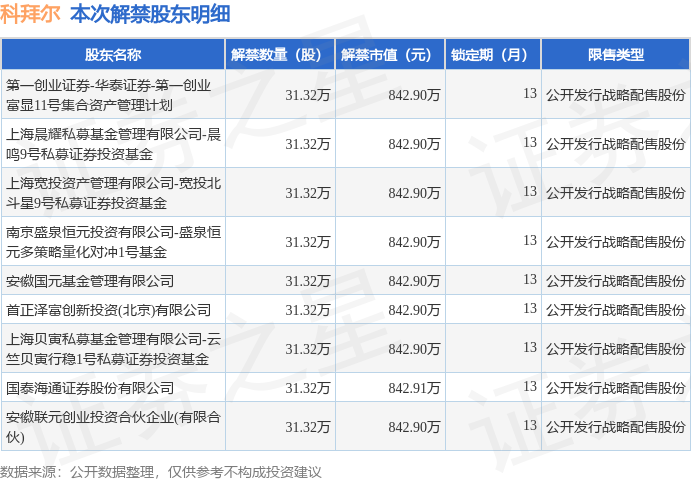Click 公开发行战略配售股份 in 首正泽富 row

(616, 310)
